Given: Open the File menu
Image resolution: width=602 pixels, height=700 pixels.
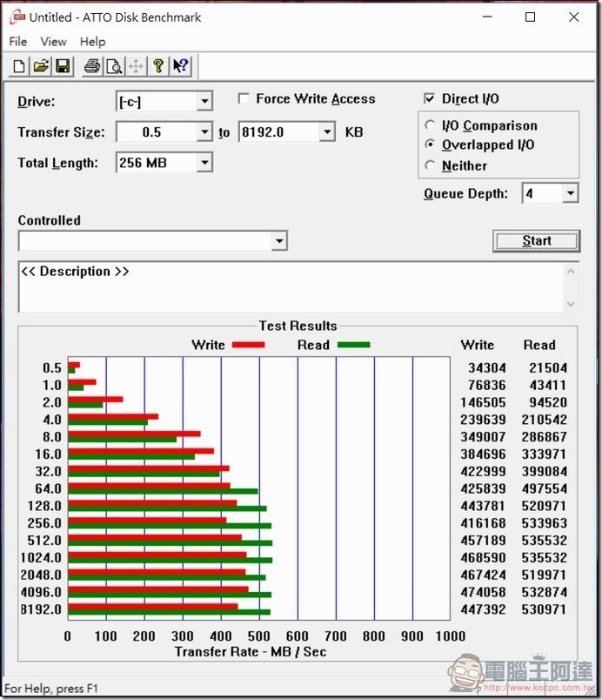Looking at the screenshot, I should click(x=18, y=41).
